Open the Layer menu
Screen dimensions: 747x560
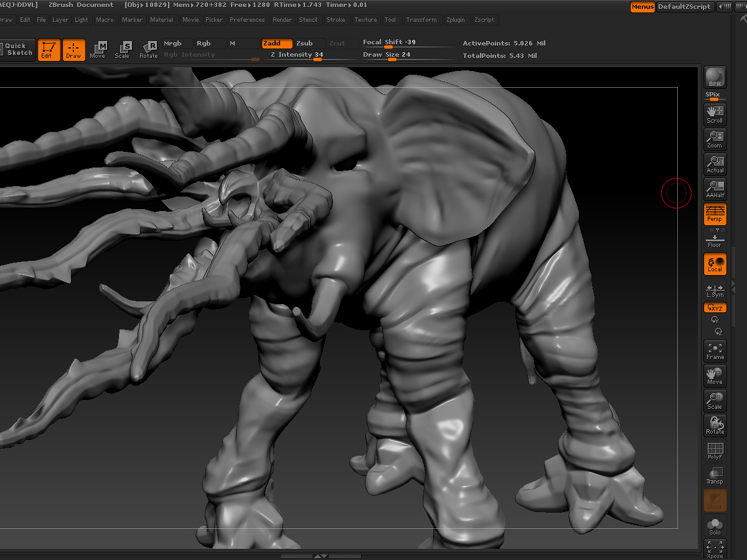point(60,20)
